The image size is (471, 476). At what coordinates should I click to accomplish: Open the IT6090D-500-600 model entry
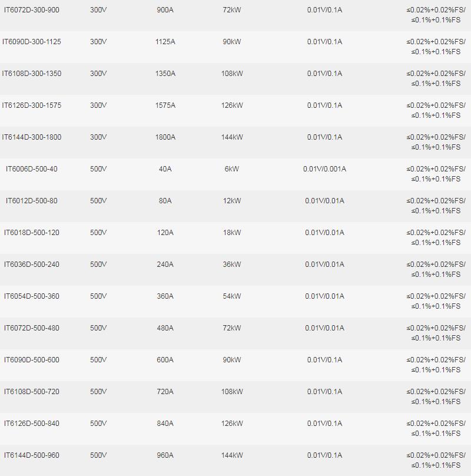pyautogui.click(x=32, y=360)
